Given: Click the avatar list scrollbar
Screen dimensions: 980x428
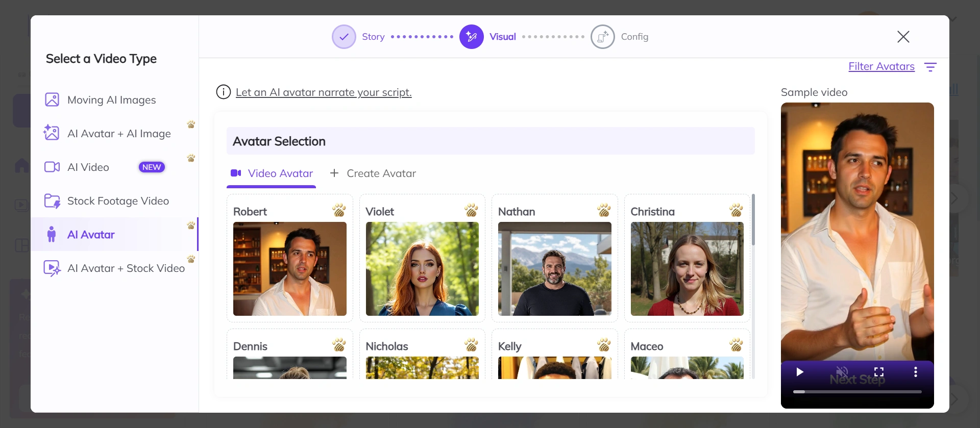Looking at the screenshot, I should [x=753, y=219].
